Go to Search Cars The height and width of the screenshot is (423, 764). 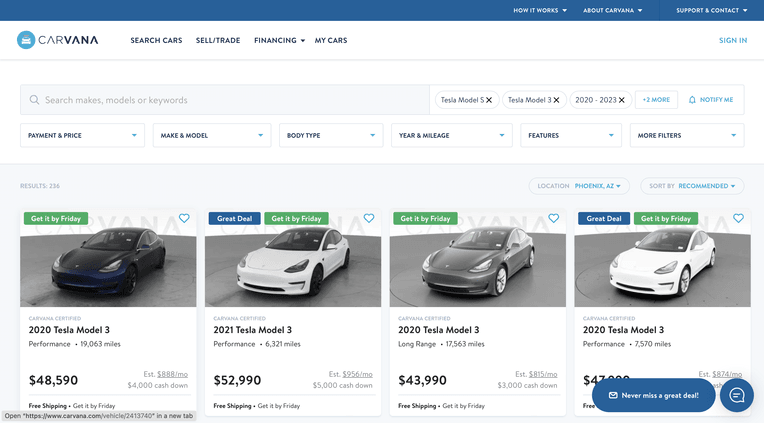coord(156,40)
